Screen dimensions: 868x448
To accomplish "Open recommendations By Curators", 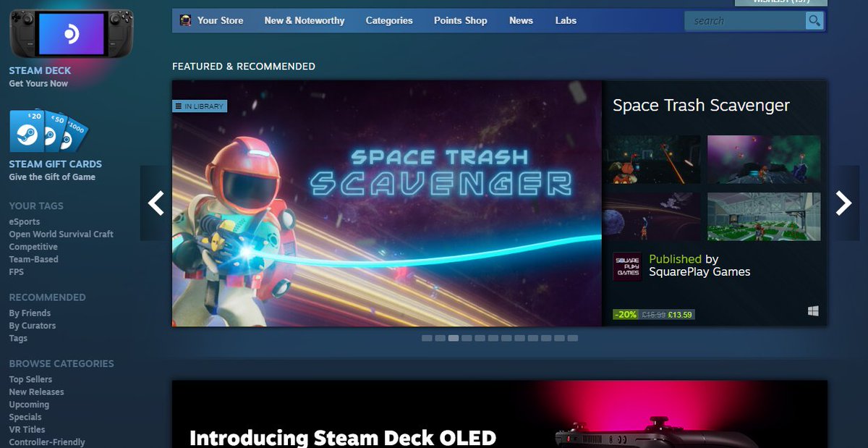I will pos(32,326).
